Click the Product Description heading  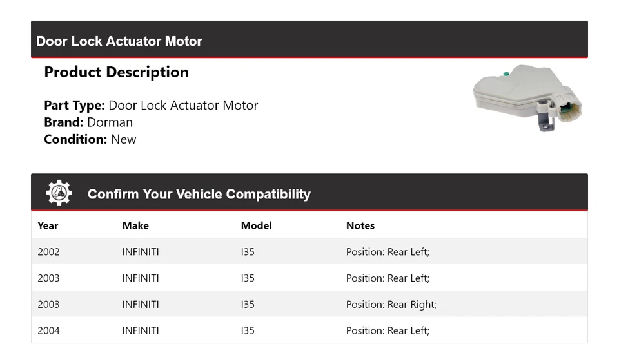pyautogui.click(x=116, y=72)
